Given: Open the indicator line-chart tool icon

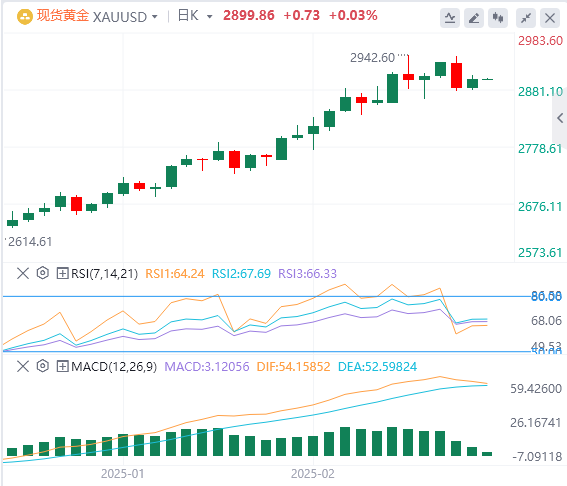Looking at the screenshot, I should [450, 18].
